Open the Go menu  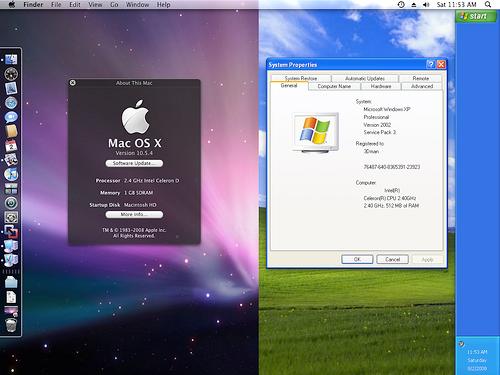pyautogui.click(x=114, y=5)
